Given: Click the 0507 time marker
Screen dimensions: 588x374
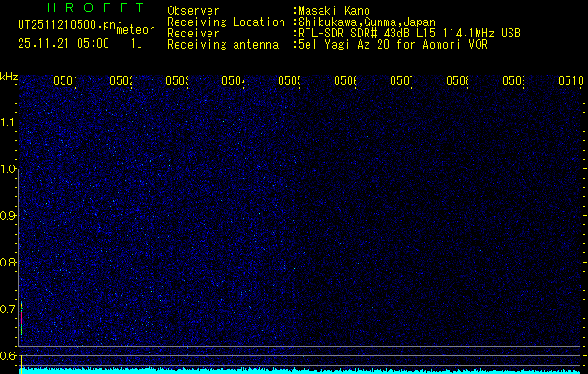Looking at the screenshot, I should pyautogui.click(x=401, y=80).
